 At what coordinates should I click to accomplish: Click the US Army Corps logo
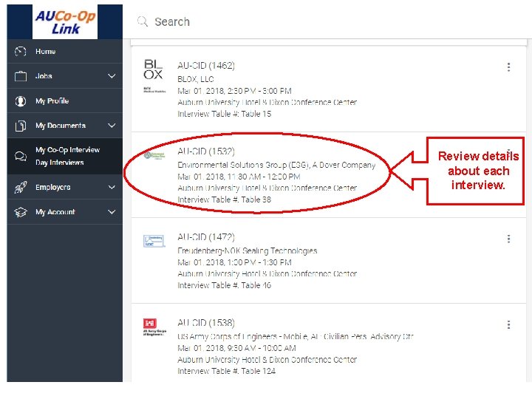pyautogui.click(x=154, y=327)
